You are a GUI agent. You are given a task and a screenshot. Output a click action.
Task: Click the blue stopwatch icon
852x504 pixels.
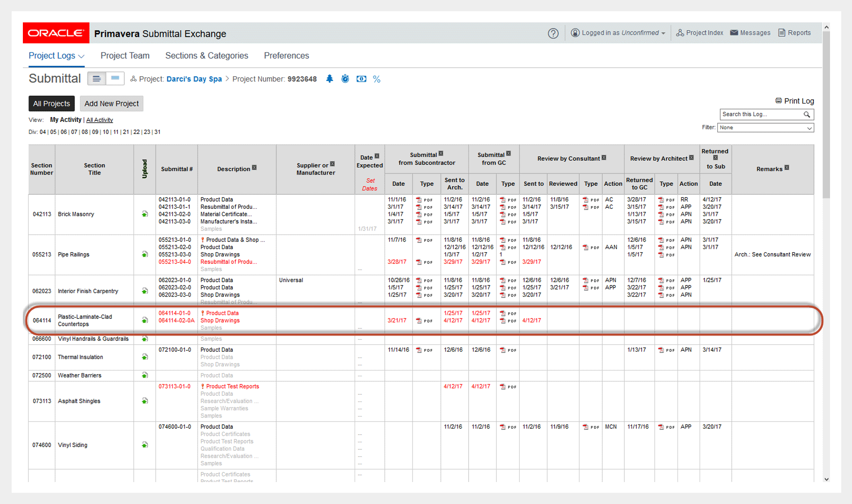click(345, 79)
